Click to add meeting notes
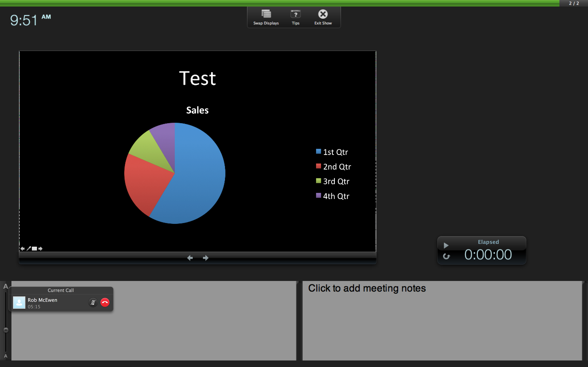This screenshot has width=588, height=367. [367, 288]
